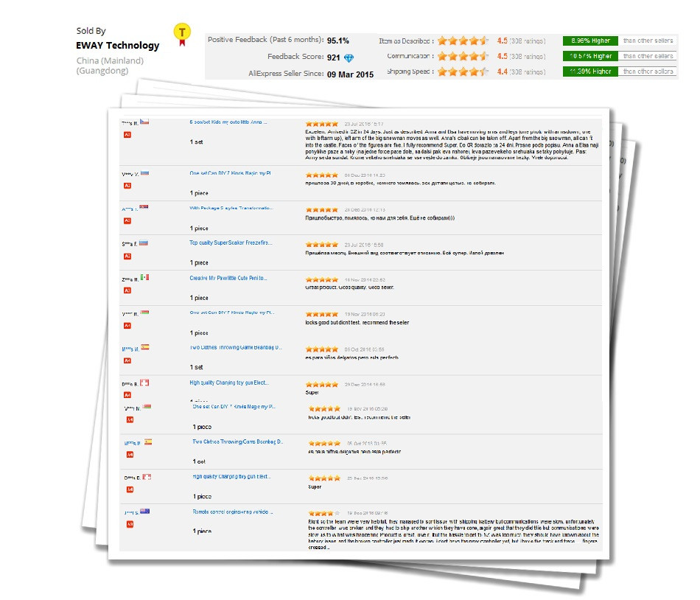
Task: Click the Shipping Speed star rating
Action: tap(463, 71)
